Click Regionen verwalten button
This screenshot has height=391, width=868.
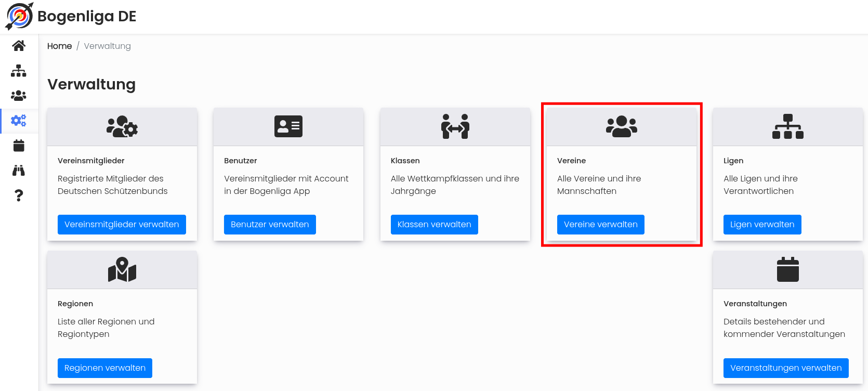coord(105,368)
